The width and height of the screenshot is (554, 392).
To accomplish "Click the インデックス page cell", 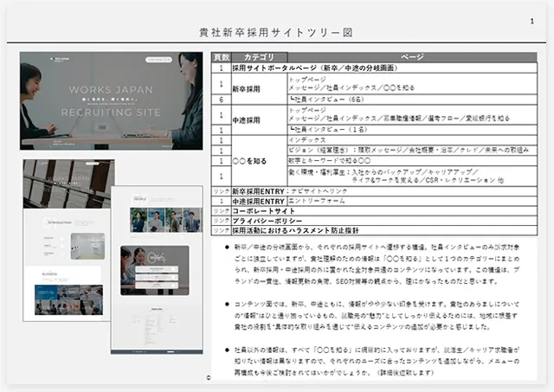I will coord(412,140).
